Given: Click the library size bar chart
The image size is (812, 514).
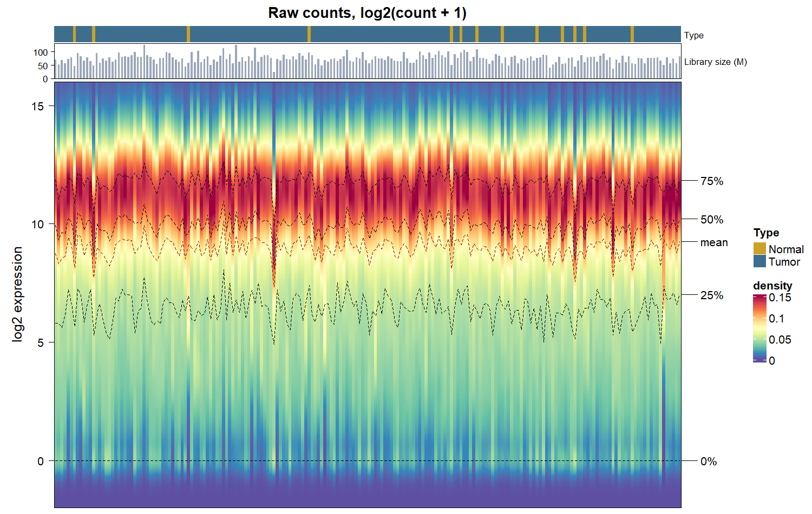Looking at the screenshot, I should (x=368, y=61).
